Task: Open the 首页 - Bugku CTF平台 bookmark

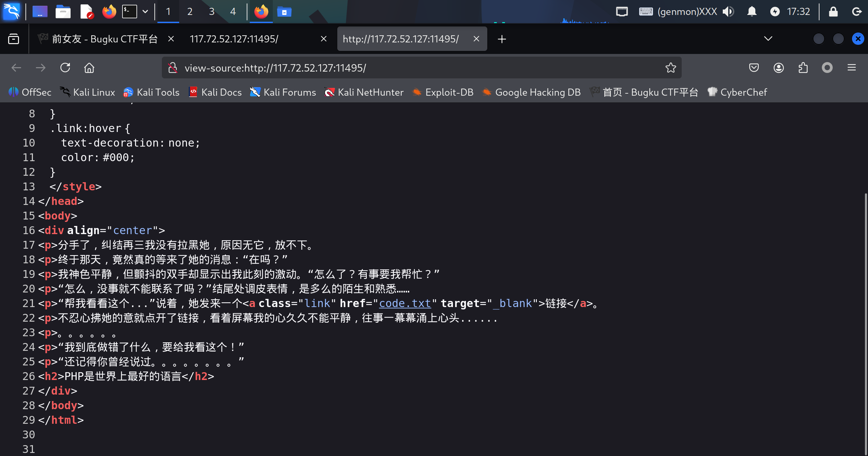Action: (644, 92)
